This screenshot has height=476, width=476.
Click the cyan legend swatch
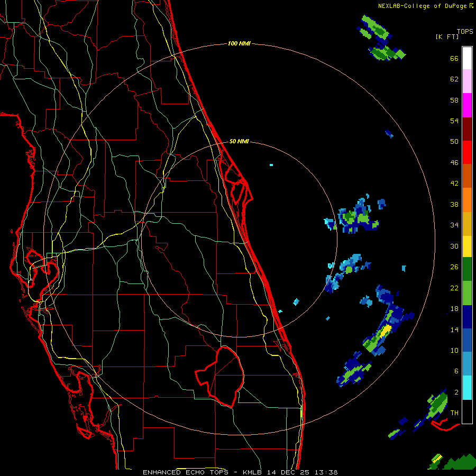(x=467, y=388)
